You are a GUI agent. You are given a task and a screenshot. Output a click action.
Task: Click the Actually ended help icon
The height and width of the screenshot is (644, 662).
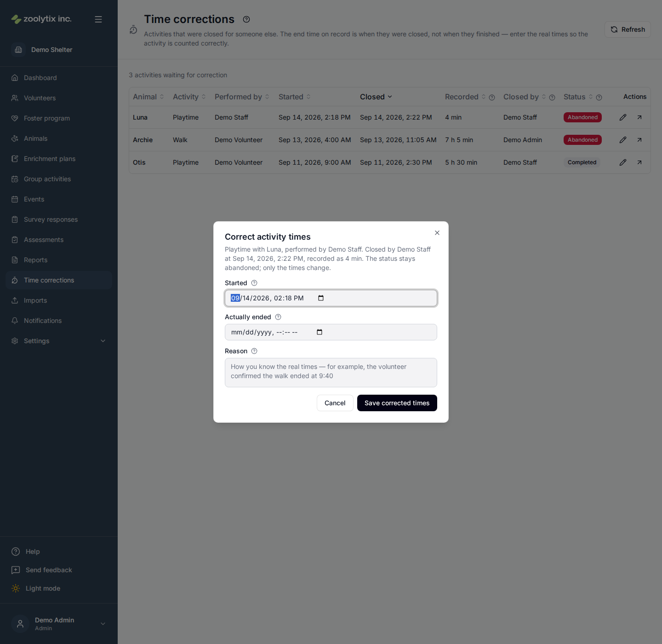tap(278, 317)
